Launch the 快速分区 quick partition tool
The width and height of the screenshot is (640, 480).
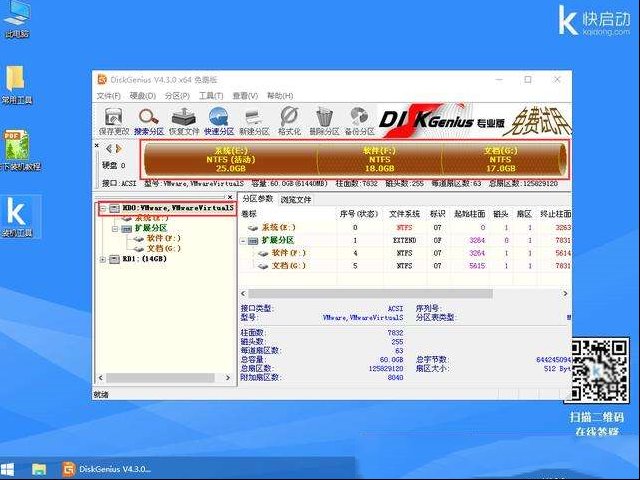click(219, 120)
